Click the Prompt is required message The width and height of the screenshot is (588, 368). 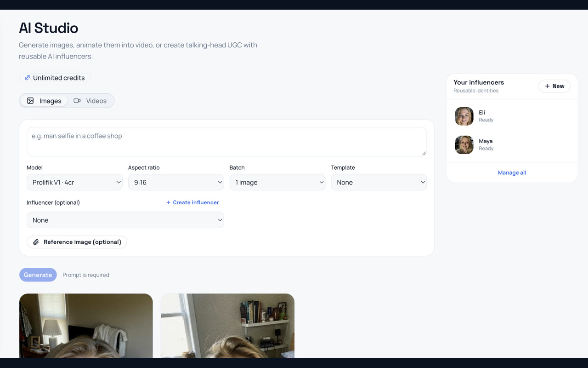pyautogui.click(x=86, y=275)
